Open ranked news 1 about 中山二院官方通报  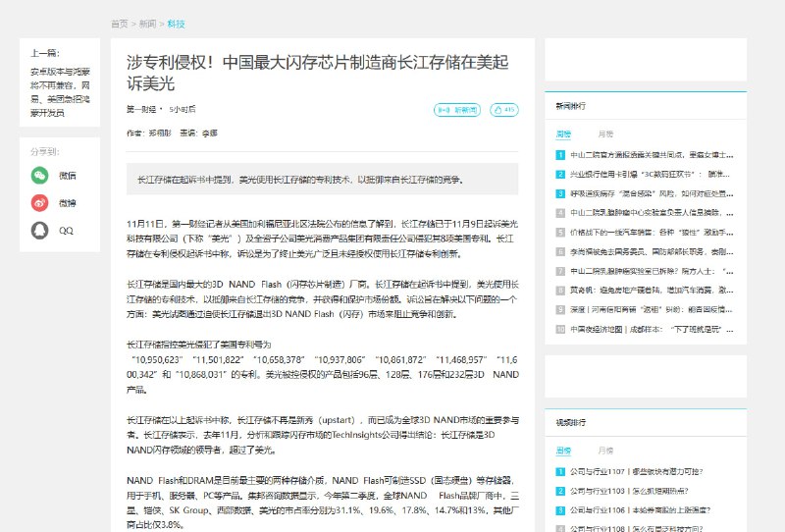[652, 155]
